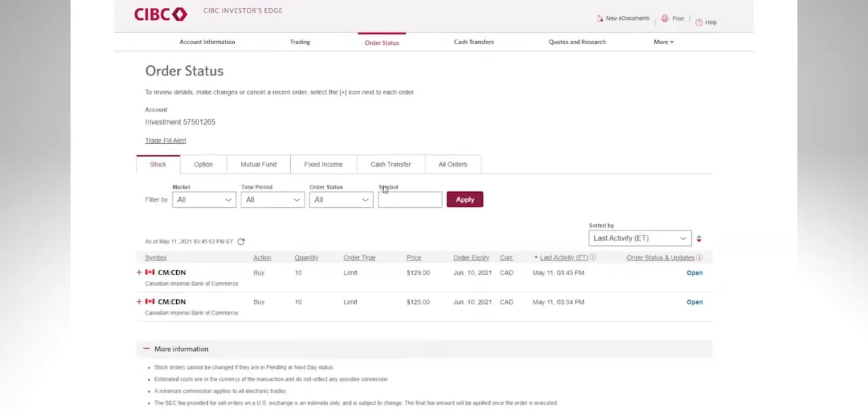Open the Time Period filter dropdown
The image size is (868, 409).
coord(272,200)
